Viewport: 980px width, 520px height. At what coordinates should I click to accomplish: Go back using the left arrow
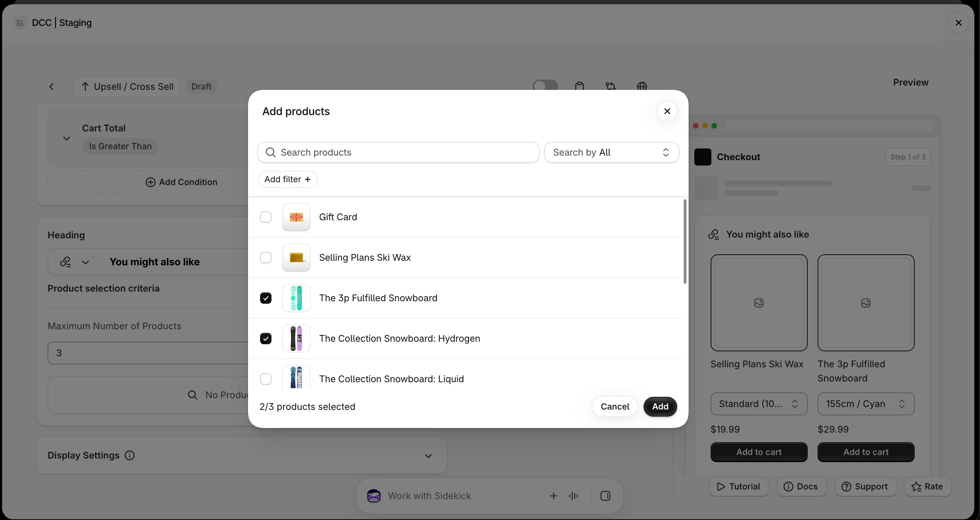coord(52,87)
